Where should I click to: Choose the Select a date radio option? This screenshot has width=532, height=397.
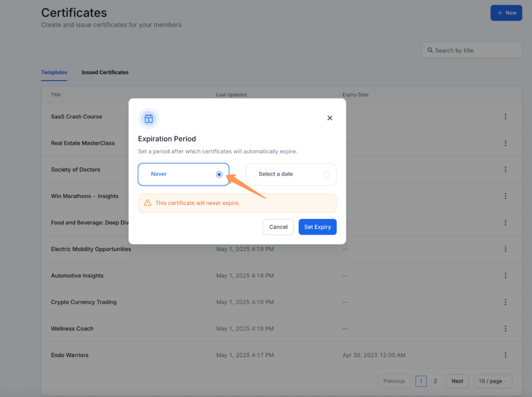click(x=291, y=174)
